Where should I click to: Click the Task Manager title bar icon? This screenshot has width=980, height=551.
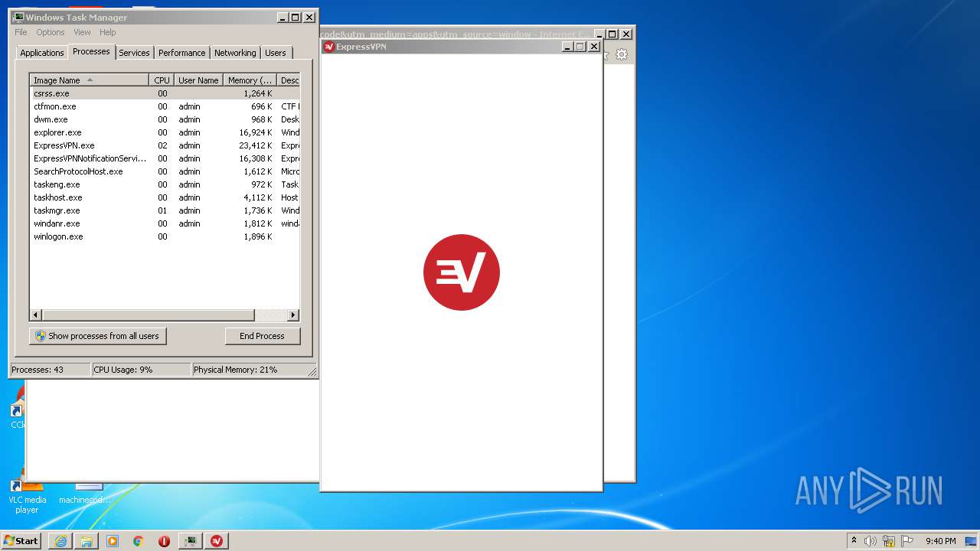(18, 17)
